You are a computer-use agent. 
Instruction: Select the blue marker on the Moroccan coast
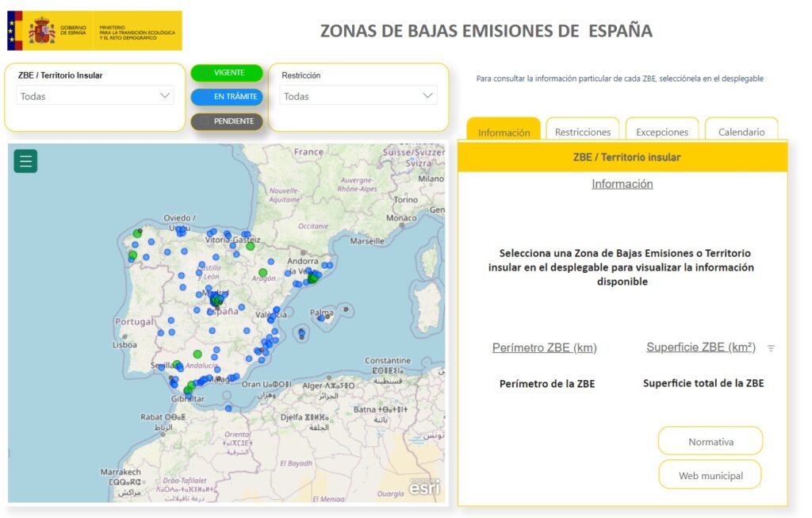coord(228,409)
